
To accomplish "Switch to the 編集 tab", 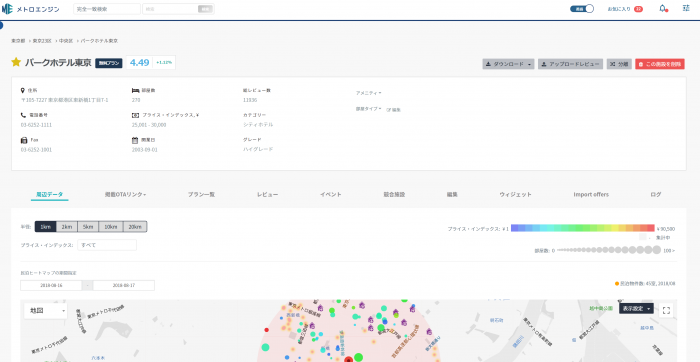I will click(452, 195).
